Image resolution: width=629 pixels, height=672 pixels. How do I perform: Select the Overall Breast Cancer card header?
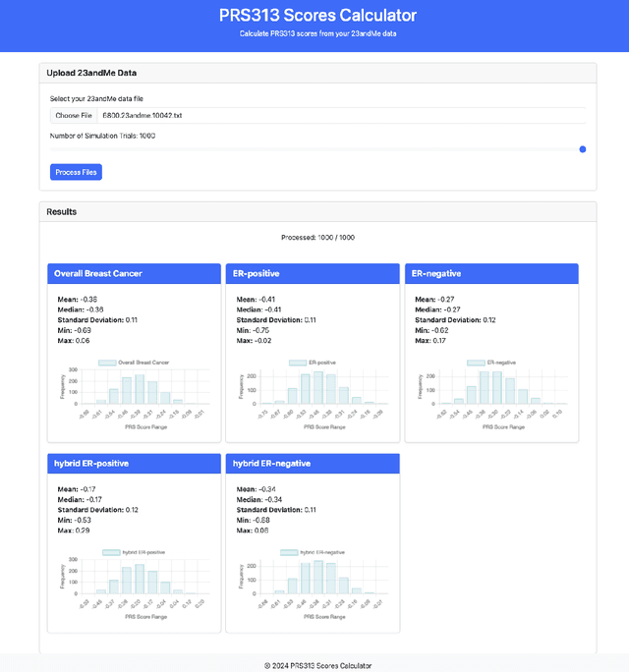[x=134, y=274]
